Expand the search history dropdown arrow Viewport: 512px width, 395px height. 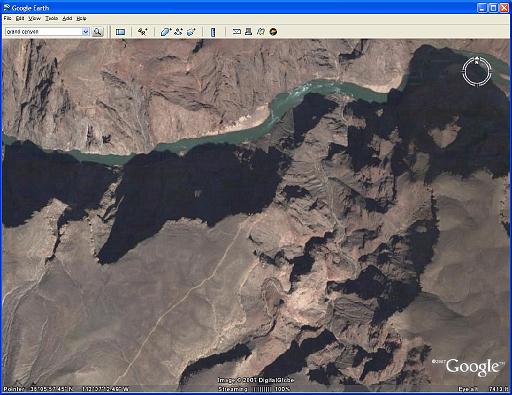pos(86,32)
